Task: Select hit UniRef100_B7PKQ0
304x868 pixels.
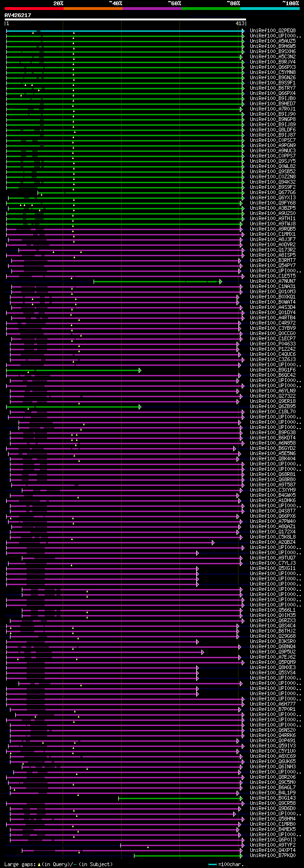Action: point(273,855)
